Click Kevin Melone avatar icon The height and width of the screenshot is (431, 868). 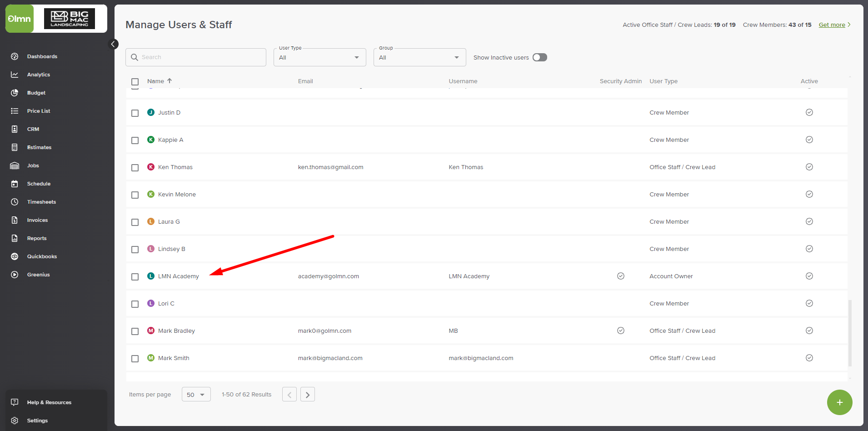click(x=151, y=194)
